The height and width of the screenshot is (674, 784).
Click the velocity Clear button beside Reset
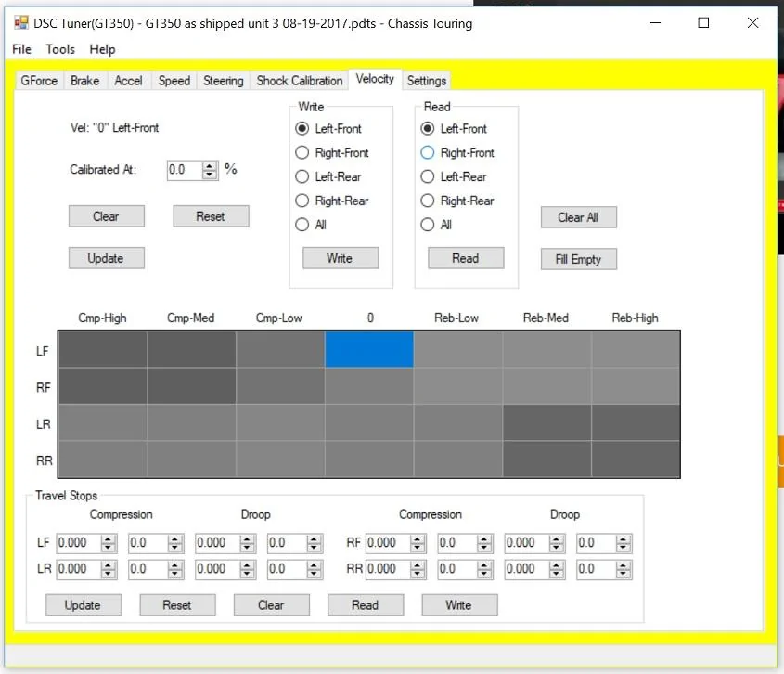[107, 216]
